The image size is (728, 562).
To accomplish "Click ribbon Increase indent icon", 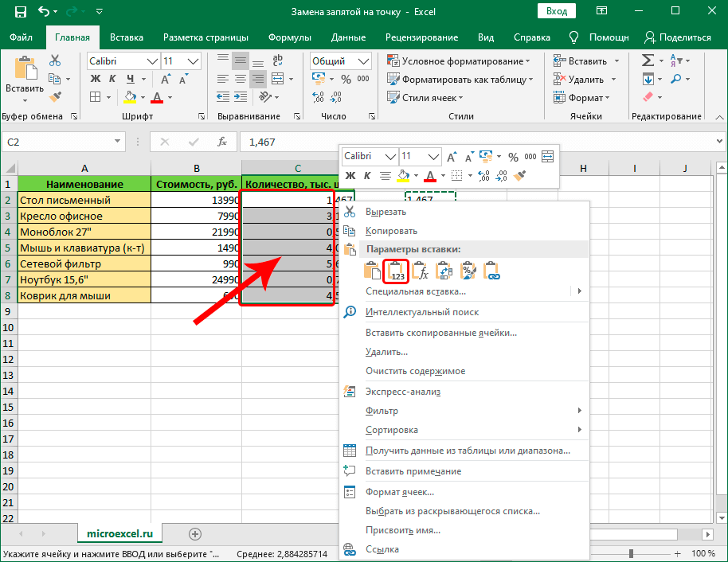I will (241, 97).
